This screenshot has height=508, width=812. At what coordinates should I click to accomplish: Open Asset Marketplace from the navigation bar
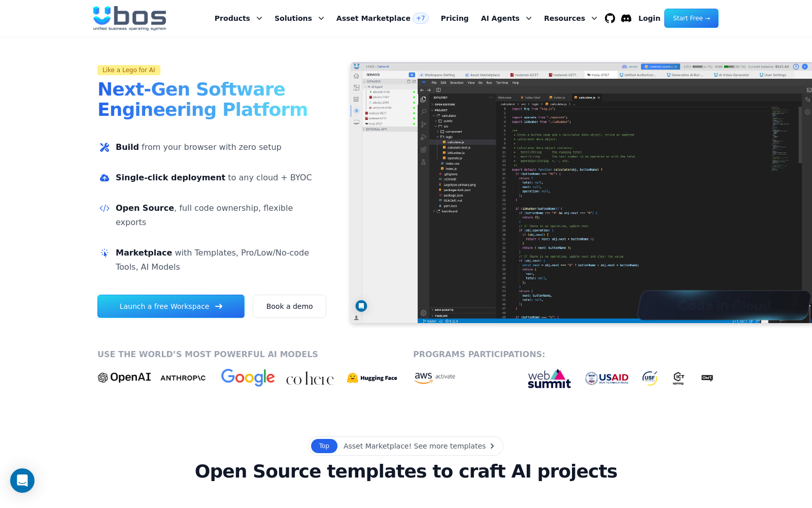pos(382,18)
